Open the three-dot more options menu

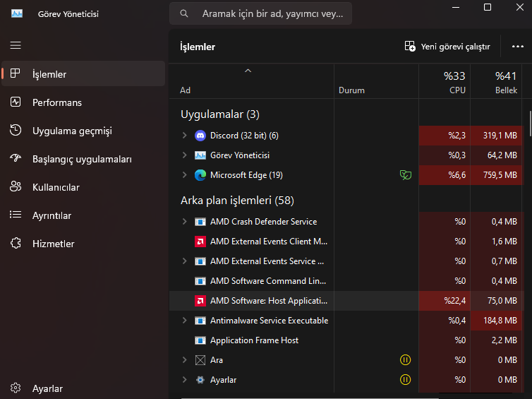[x=517, y=47]
